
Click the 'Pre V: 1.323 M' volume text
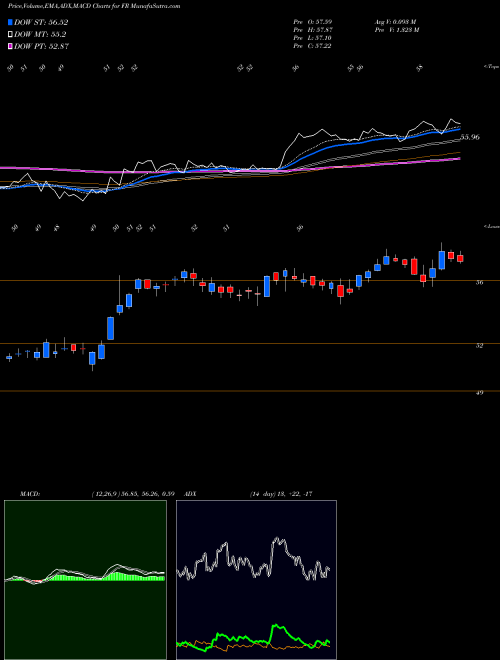pyautogui.click(x=396, y=30)
